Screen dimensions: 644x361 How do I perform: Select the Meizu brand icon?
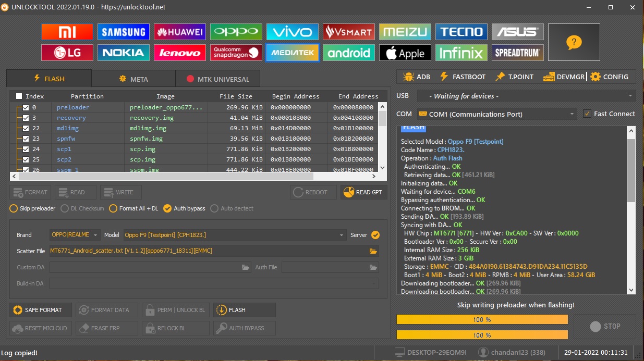tap(405, 32)
